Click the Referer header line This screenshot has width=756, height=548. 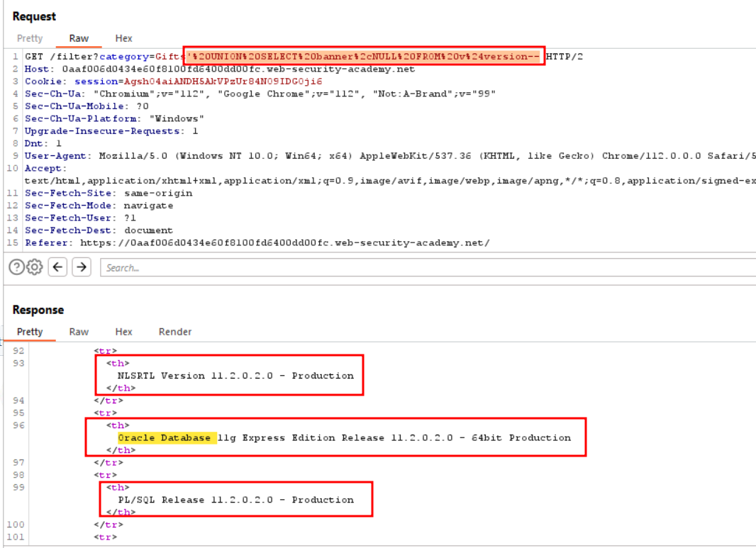pyautogui.click(x=257, y=243)
